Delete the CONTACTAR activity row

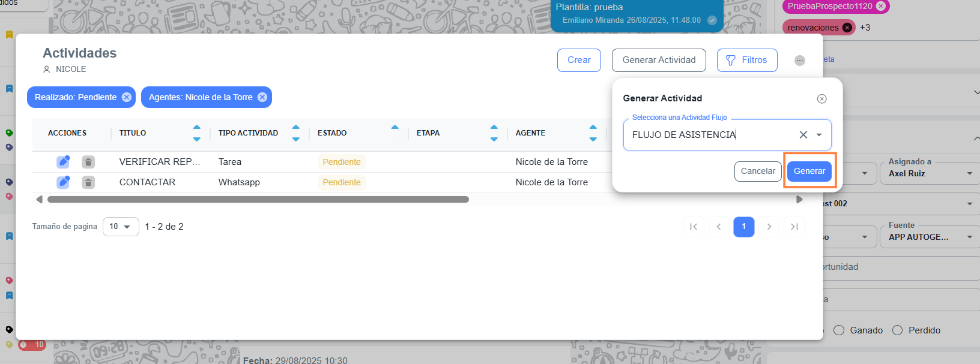click(x=88, y=182)
